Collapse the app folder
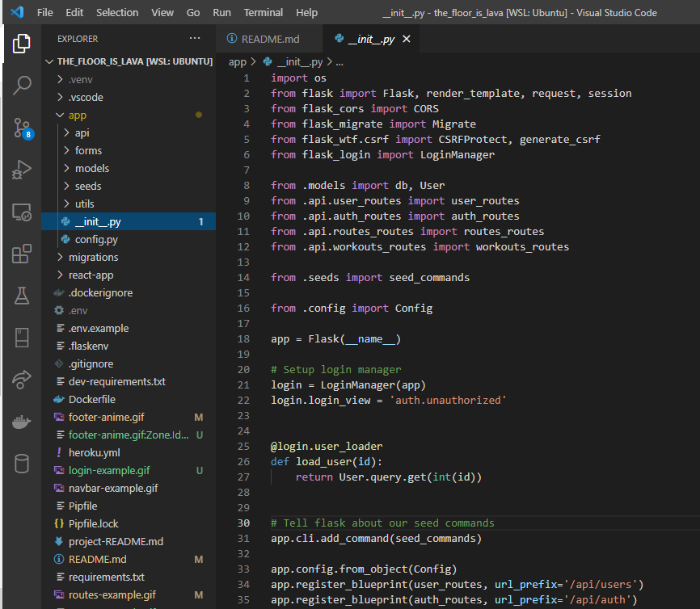700x609 pixels. (77, 115)
